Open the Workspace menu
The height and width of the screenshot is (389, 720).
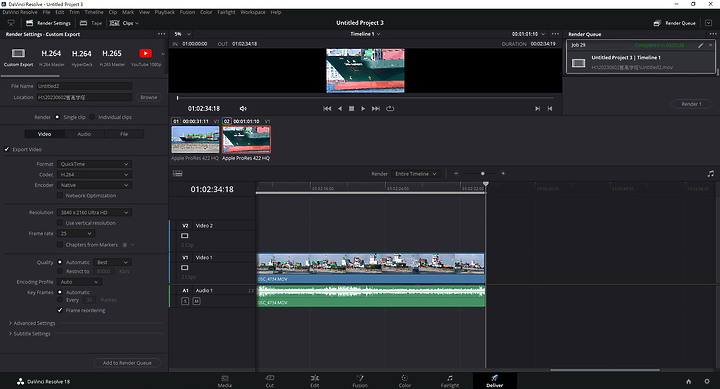253,12
